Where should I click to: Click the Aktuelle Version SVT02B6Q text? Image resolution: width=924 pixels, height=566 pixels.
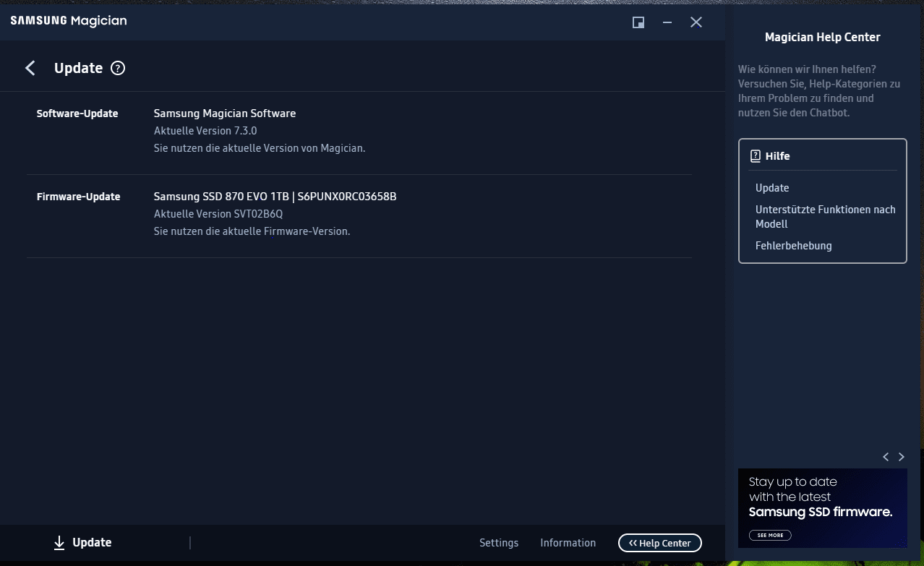(x=218, y=214)
